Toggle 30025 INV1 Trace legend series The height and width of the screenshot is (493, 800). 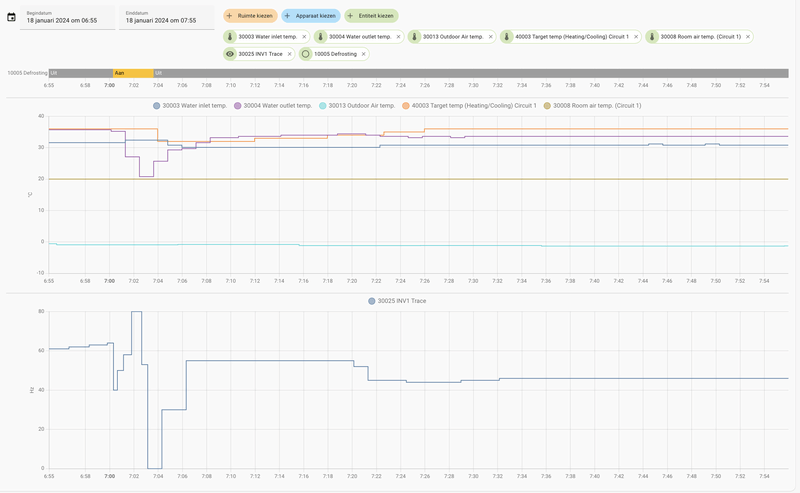[x=397, y=301]
